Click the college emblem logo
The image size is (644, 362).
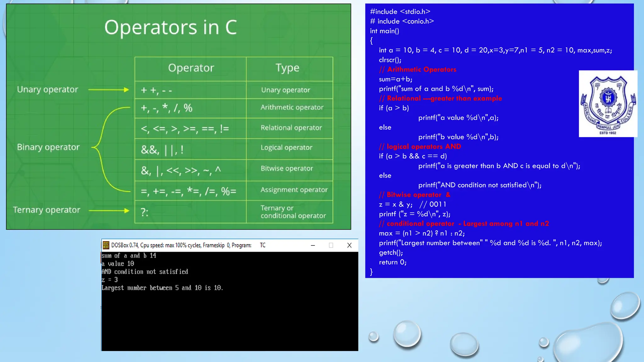pos(608,104)
